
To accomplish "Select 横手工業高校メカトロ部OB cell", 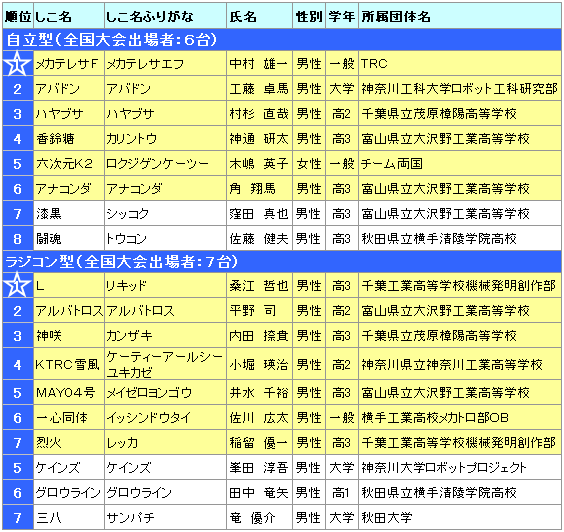I will click(459, 417).
